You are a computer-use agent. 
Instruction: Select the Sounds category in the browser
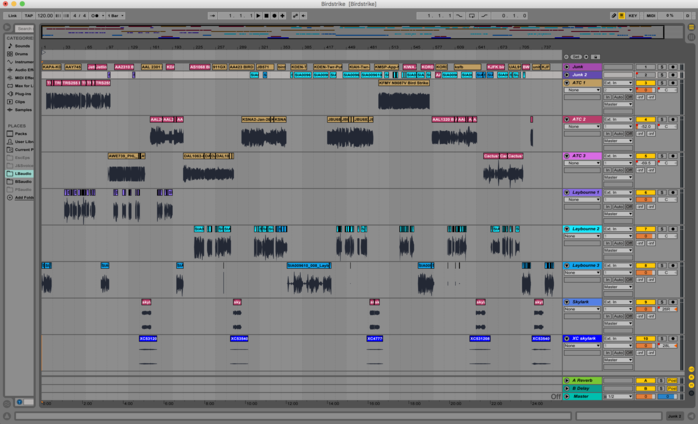click(21, 46)
